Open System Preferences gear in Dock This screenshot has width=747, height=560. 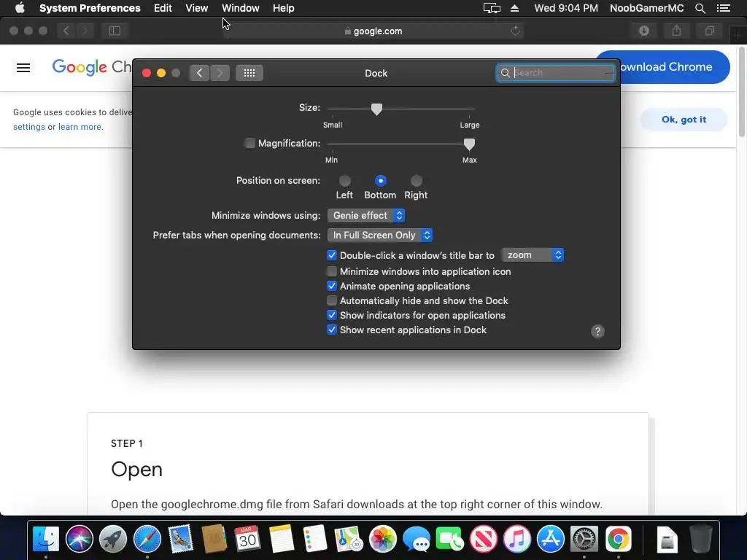[x=584, y=539]
